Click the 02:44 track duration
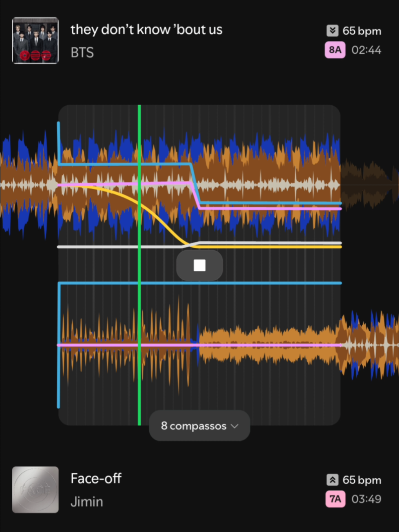399x532 pixels. (x=366, y=50)
